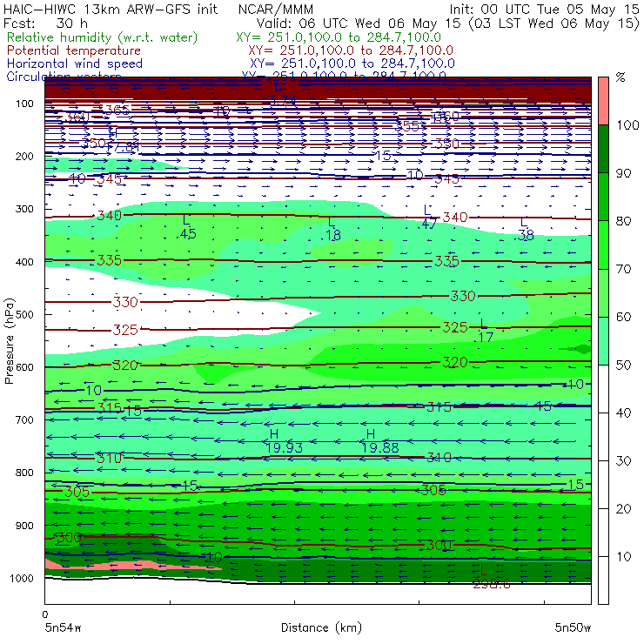
Task: Click the "Distance (km)" axis title
Action: point(321,627)
